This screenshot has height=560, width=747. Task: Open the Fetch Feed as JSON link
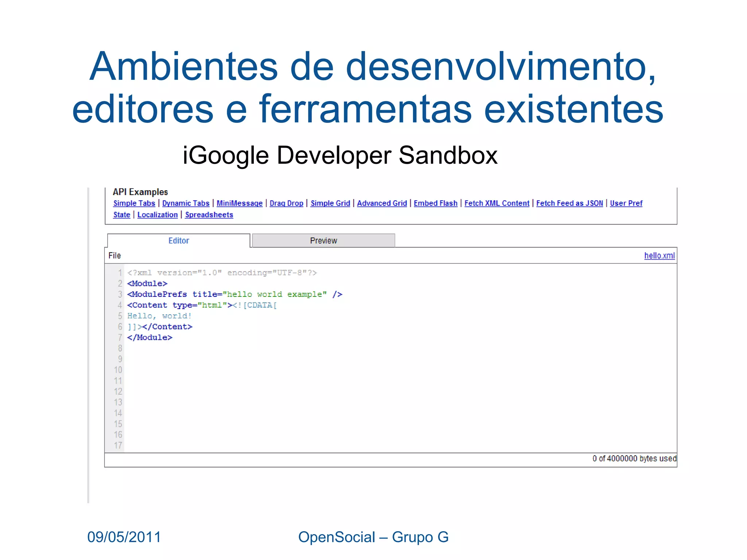(569, 203)
